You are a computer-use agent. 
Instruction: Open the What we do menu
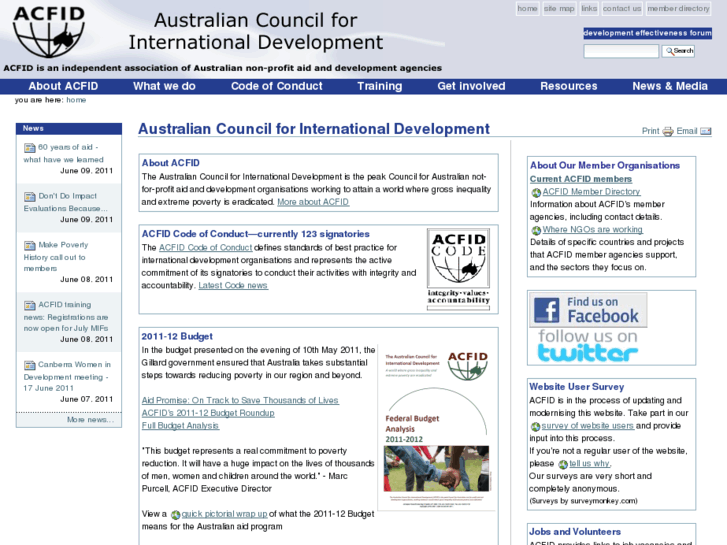point(164,86)
